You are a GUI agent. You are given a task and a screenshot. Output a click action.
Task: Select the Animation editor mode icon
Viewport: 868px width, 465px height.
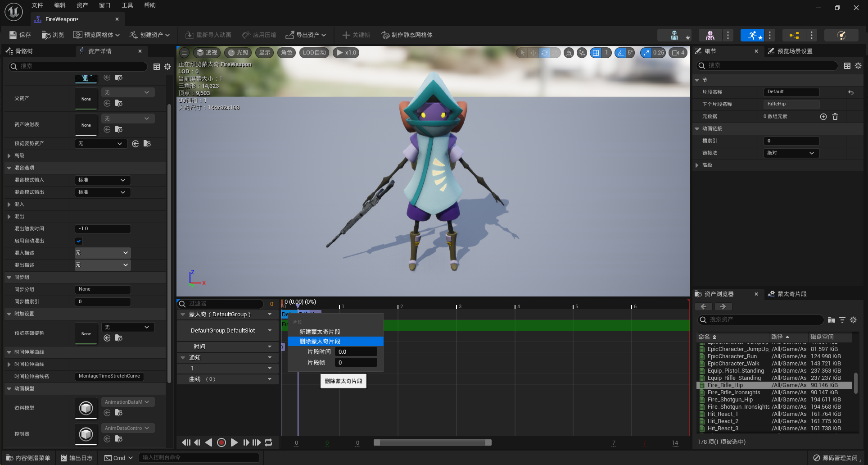point(752,35)
